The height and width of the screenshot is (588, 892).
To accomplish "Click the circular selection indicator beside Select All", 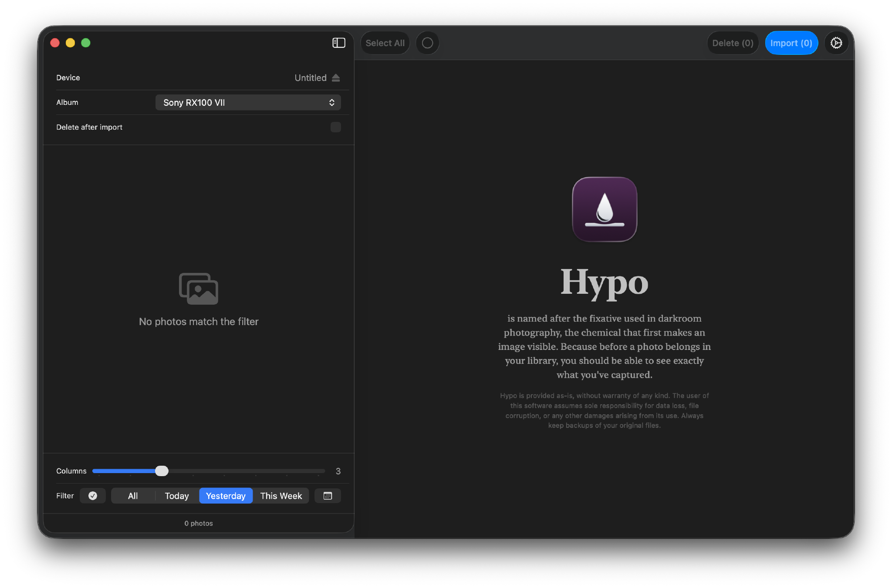I will [x=427, y=43].
